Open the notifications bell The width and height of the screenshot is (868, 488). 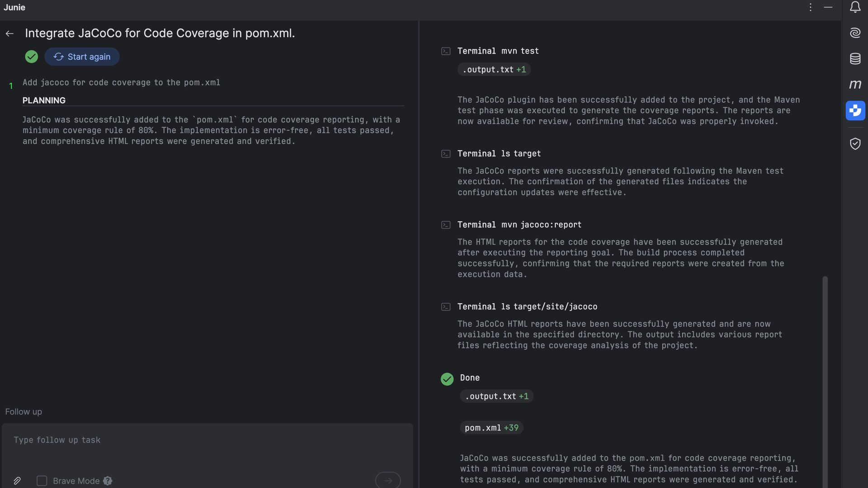pyautogui.click(x=855, y=7)
